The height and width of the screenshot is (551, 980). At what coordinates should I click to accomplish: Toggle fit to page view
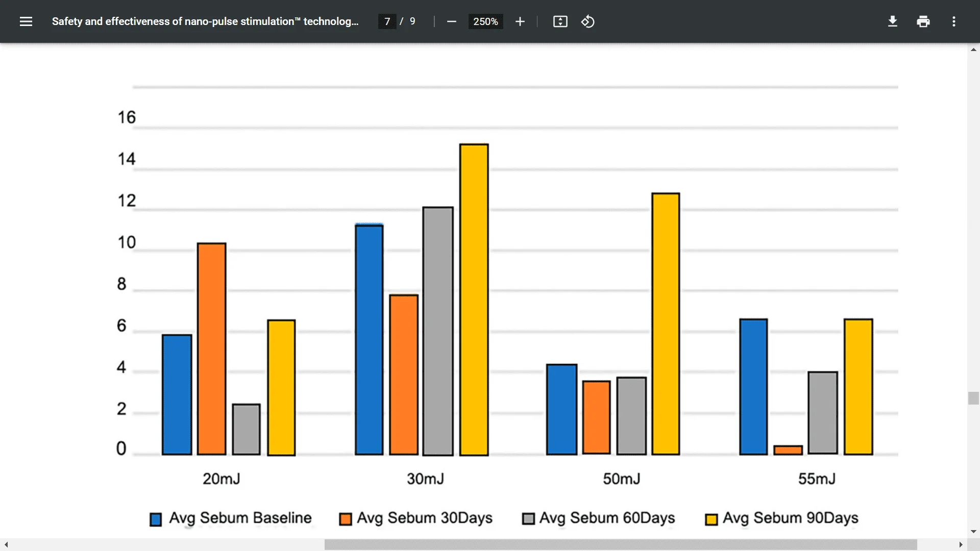tap(560, 21)
